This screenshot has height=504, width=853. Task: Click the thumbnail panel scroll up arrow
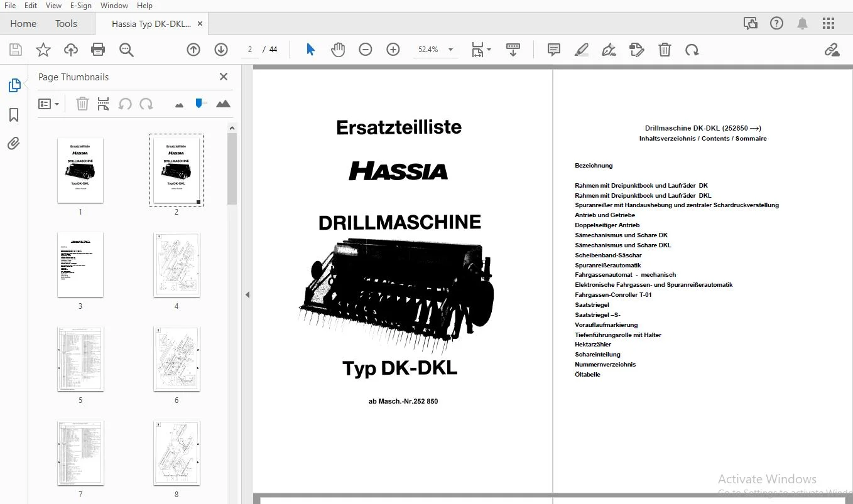pos(232,128)
